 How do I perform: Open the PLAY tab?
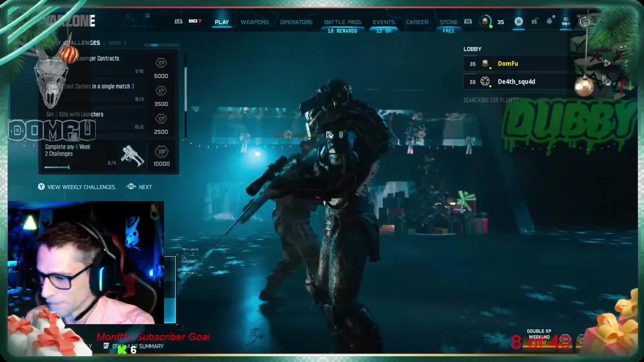221,22
